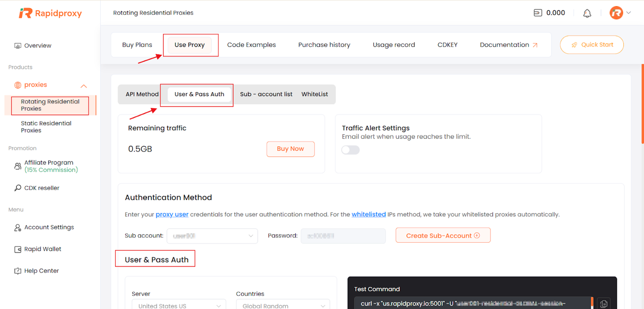Open Help Center in sidebar
The height and width of the screenshot is (309, 644).
(x=41, y=271)
